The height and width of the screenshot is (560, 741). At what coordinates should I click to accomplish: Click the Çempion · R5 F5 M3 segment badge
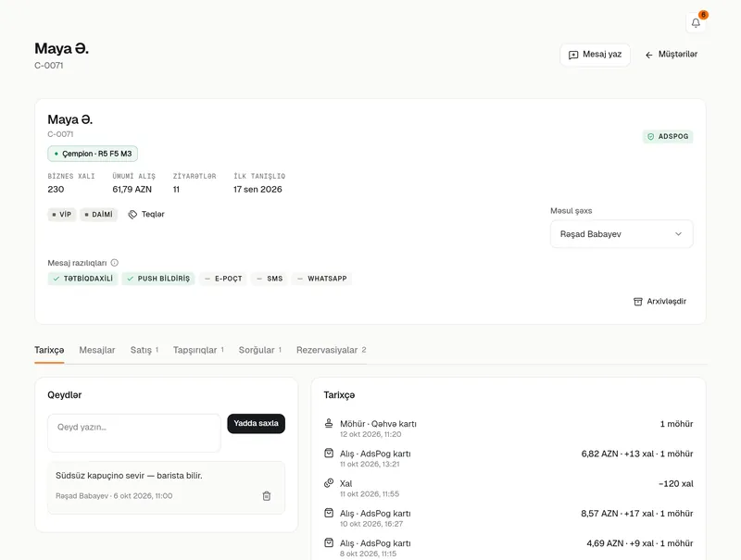coord(93,154)
